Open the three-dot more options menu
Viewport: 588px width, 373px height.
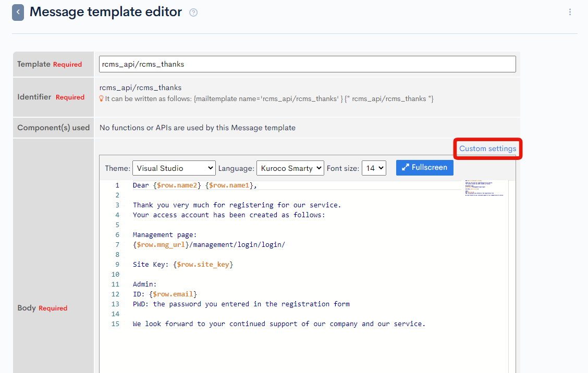coord(570,12)
